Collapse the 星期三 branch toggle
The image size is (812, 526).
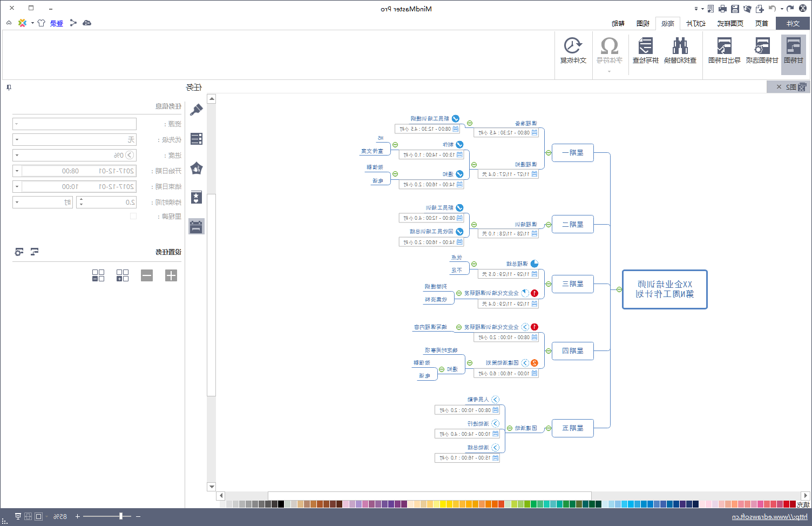(549, 284)
